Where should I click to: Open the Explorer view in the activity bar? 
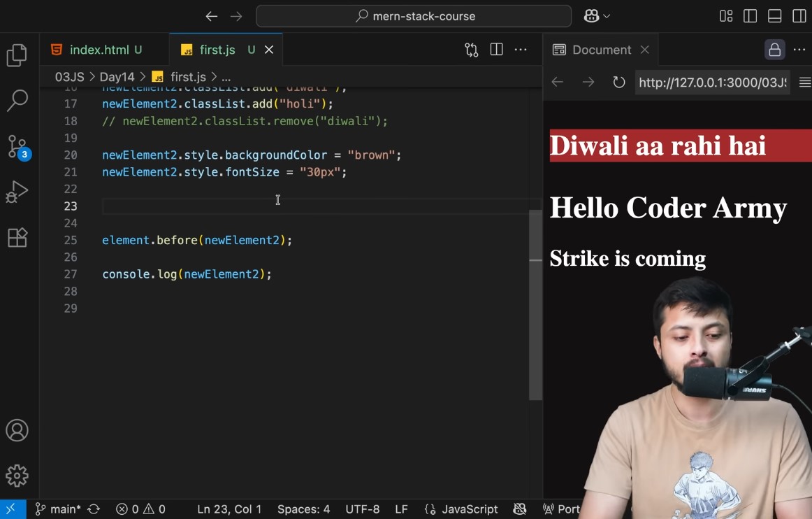click(x=17, y=55)
